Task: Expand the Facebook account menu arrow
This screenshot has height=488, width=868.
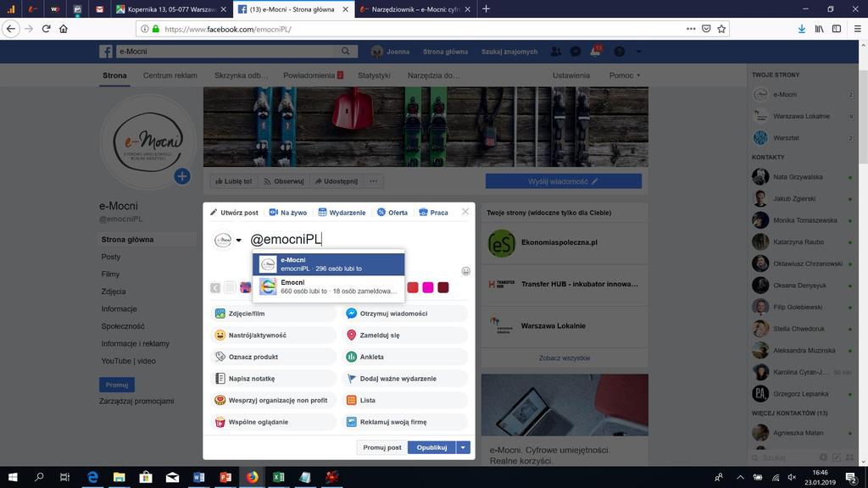Action: 639,52
